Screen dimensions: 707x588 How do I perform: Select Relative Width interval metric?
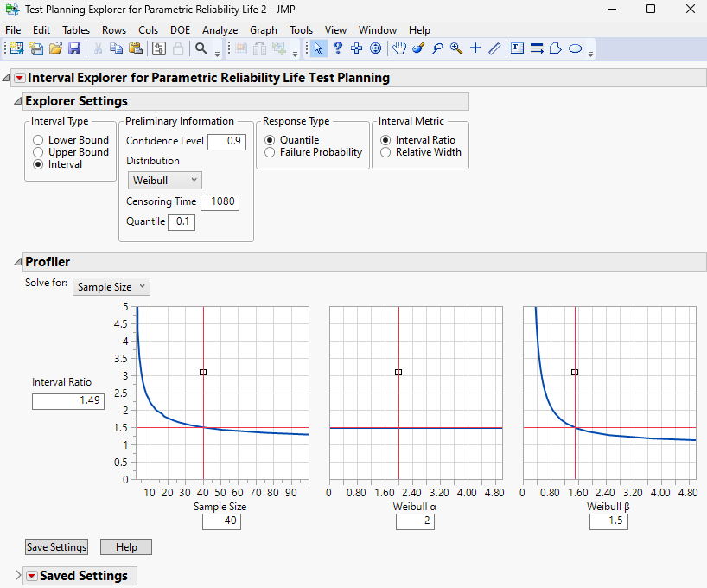coord(385,151)
